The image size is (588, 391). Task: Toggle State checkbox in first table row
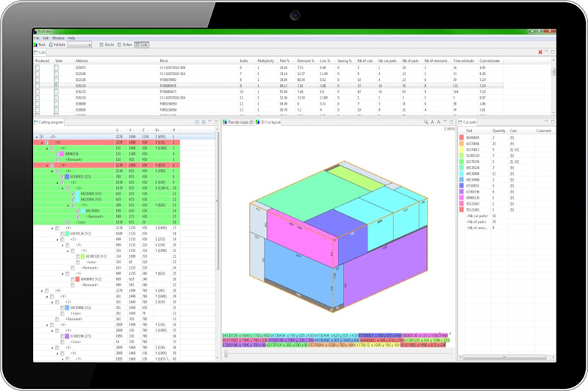(56, 67)
